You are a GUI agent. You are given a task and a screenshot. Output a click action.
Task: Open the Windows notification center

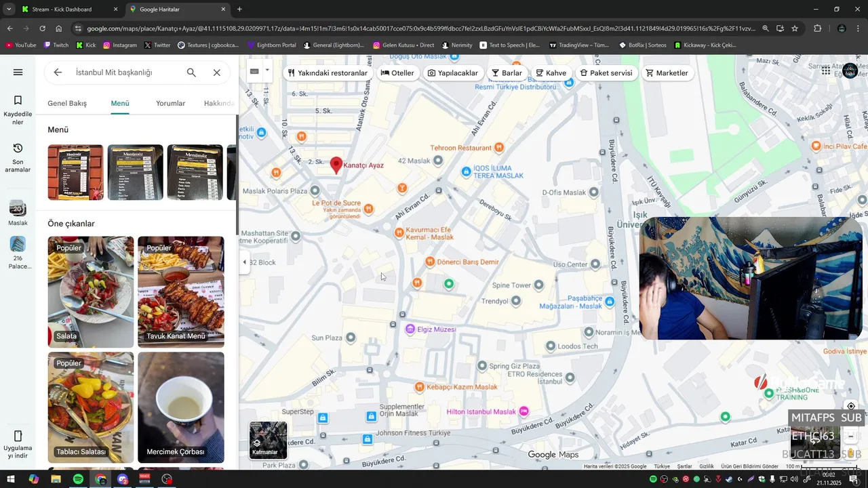[853, 479]
